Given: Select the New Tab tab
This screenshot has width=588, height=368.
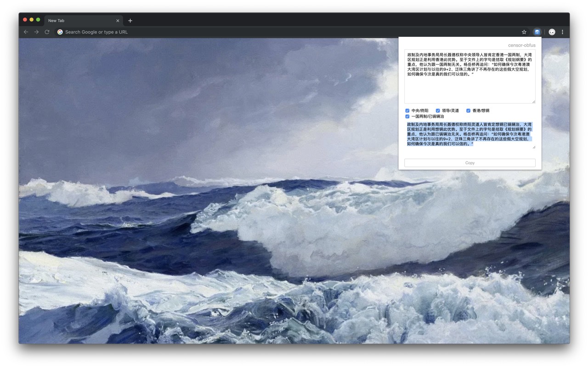Looking at the screenshot, I should (x=84, y=21).
